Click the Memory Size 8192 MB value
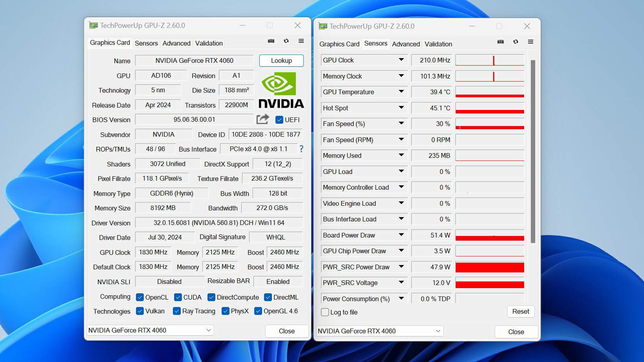Screen dimensions: 644x362 (x=163, y=208)
